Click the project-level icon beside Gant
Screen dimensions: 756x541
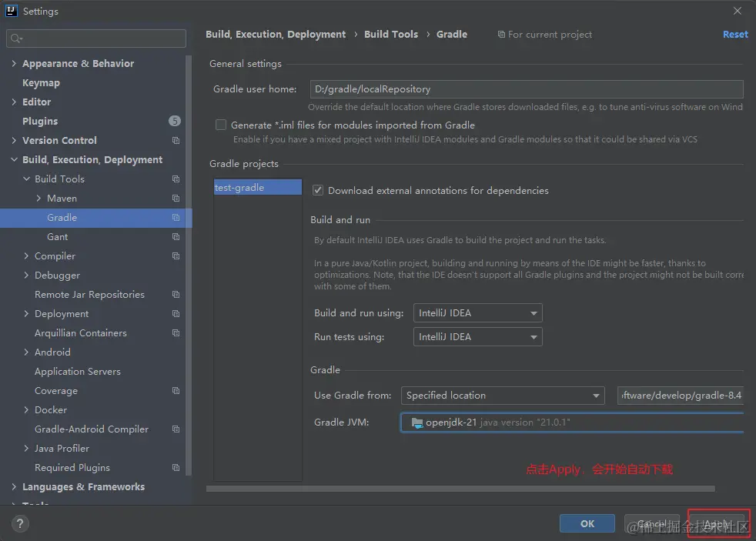coord(176,237)
